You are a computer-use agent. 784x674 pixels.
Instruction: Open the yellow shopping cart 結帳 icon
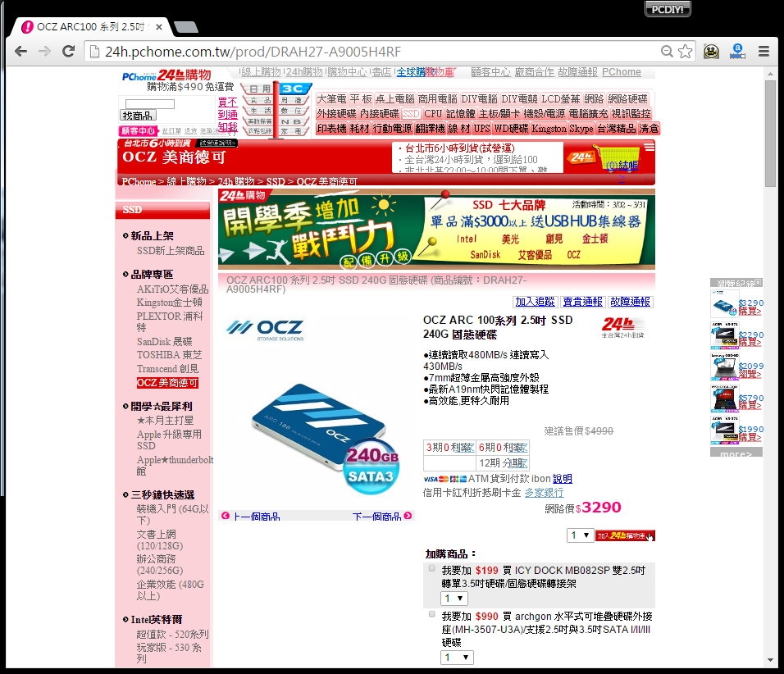point(618,159)
